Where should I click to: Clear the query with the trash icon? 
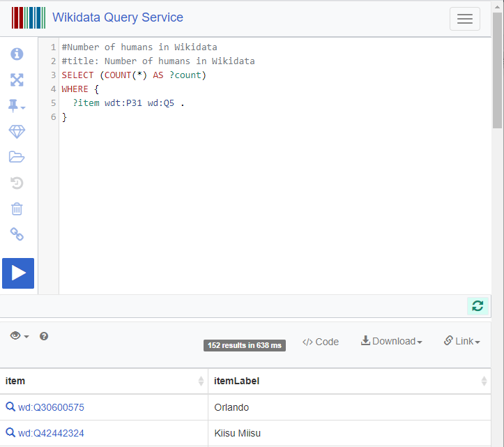coord(17,209)
